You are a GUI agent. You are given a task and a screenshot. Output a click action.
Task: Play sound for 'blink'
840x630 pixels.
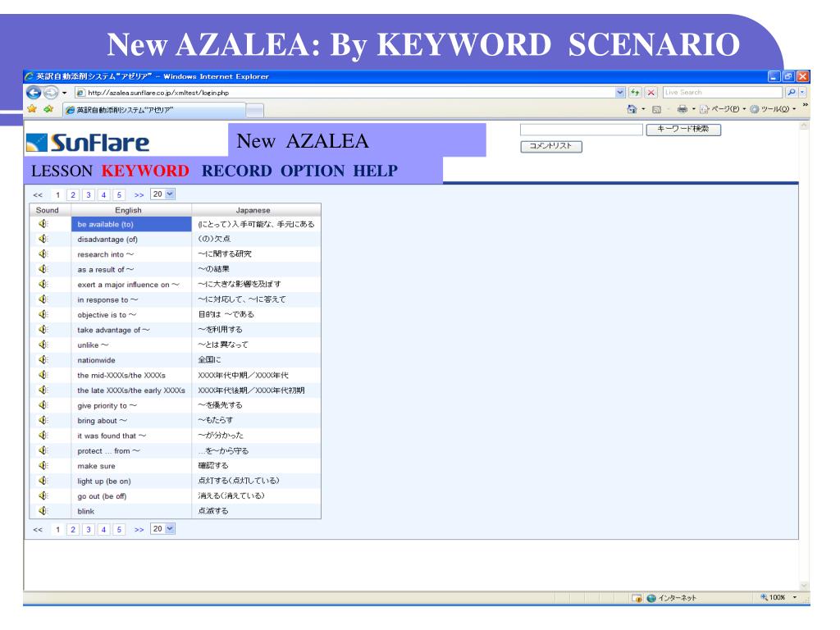43,510
